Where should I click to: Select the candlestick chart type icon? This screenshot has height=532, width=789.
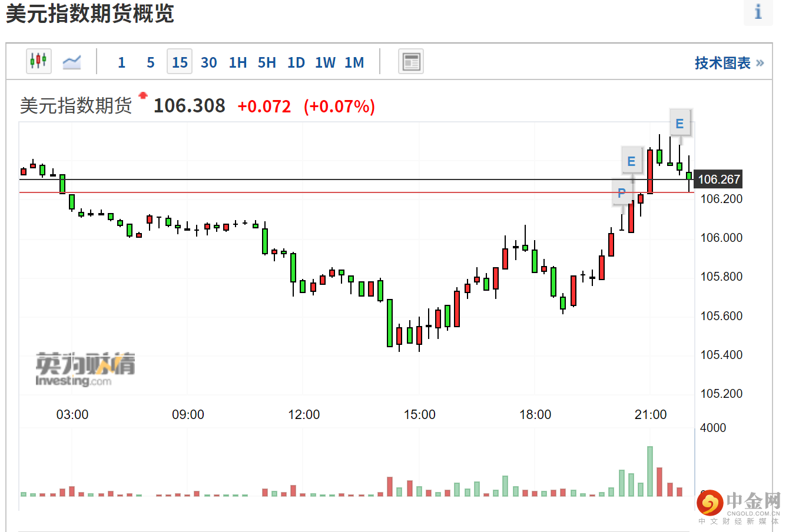point(39,61)
